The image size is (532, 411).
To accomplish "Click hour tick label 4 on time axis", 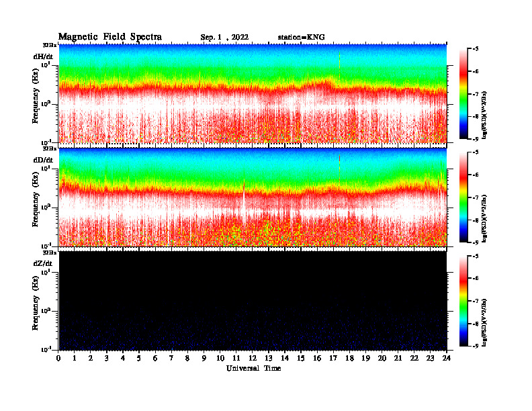I will click(123, 358).
